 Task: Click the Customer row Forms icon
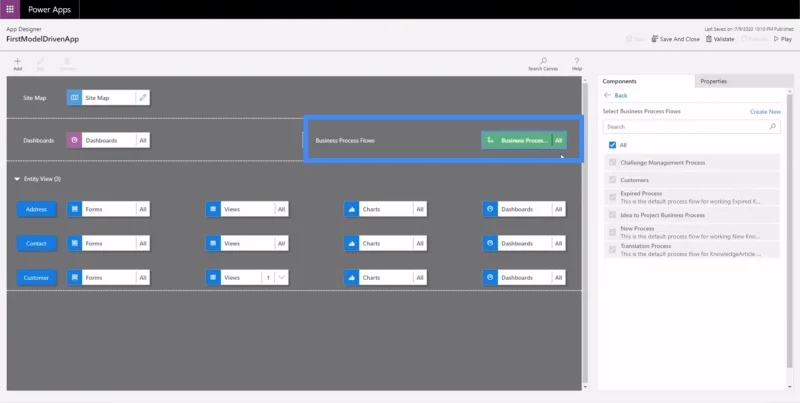(x=74, y=278)
